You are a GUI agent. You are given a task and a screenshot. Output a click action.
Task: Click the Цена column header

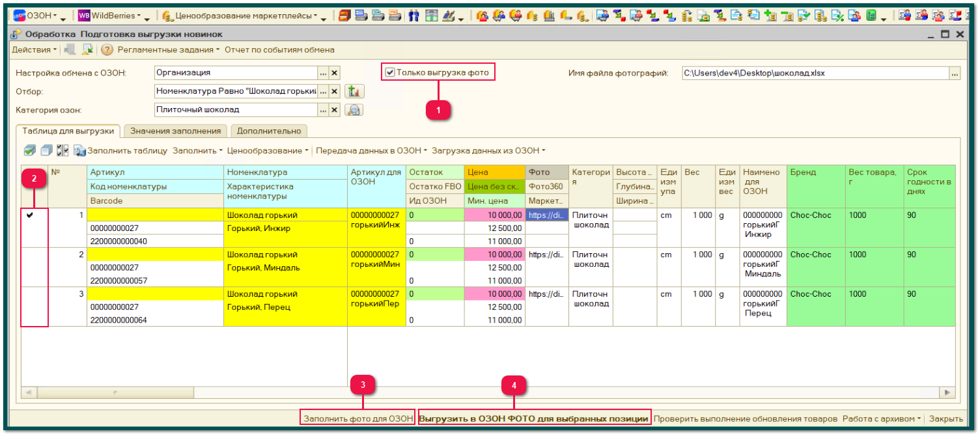[495, 172]
